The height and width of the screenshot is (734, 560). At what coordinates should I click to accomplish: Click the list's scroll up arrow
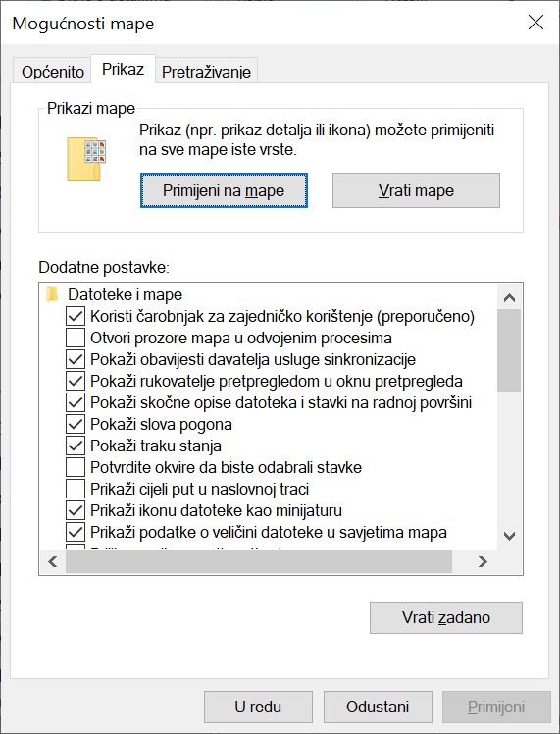(x=509, y=297)
